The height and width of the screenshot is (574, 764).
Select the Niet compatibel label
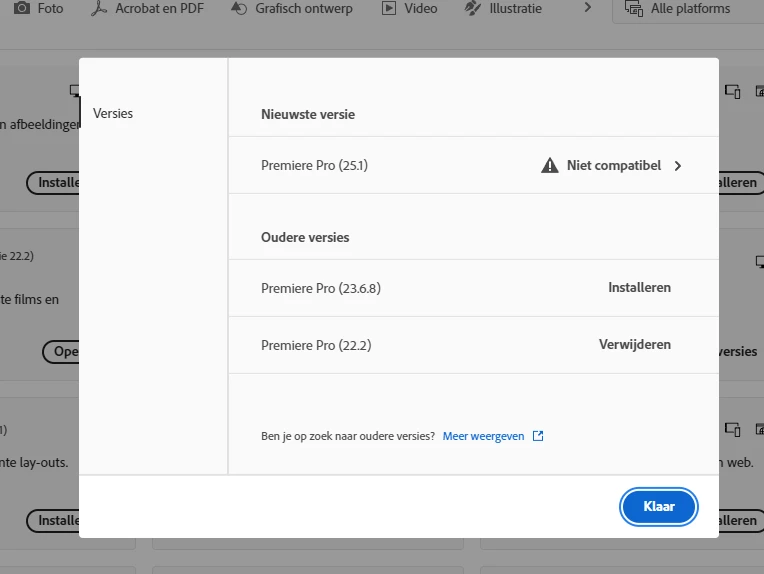614,166
